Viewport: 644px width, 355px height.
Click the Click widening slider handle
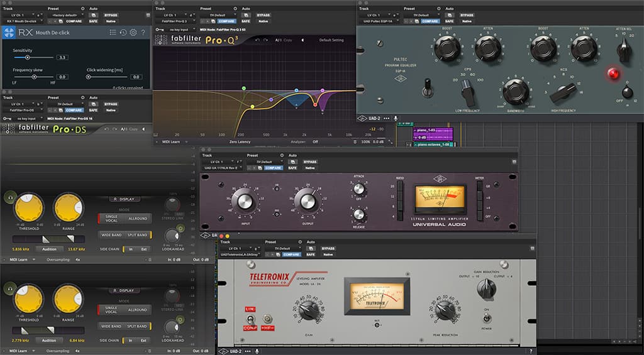(88, 77)
